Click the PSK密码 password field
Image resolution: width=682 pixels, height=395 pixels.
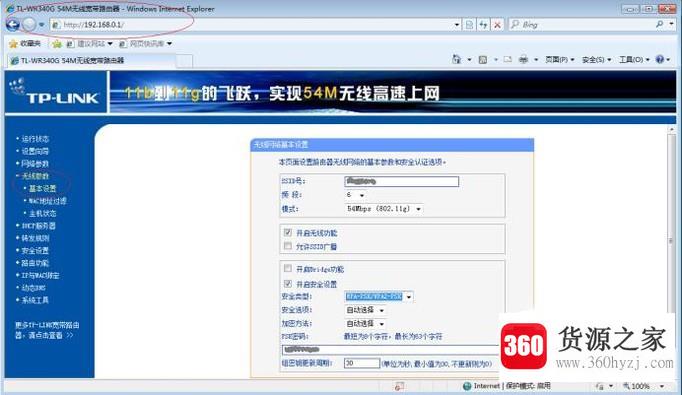pos(391,349)
